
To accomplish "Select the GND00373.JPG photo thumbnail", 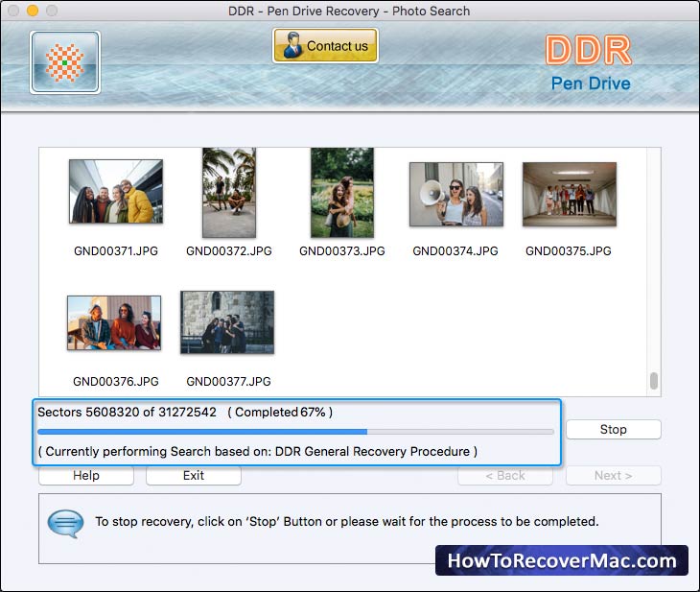I will [342, 193].
